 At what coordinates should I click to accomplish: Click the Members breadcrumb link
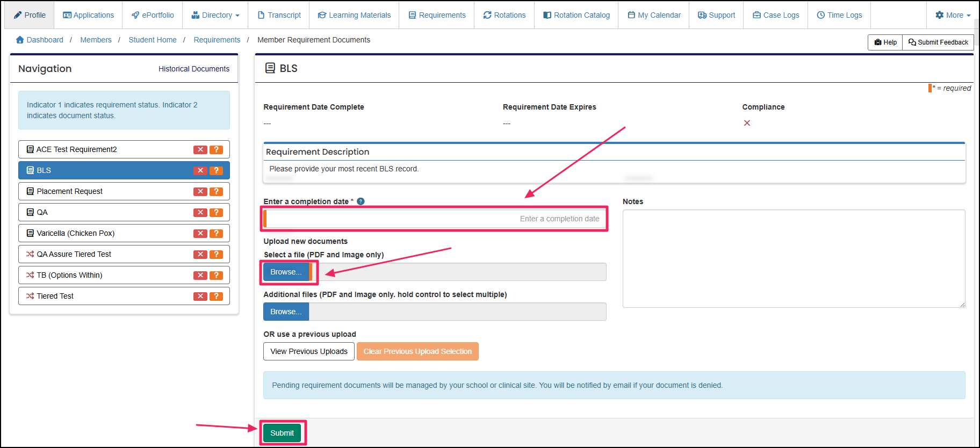96,40
